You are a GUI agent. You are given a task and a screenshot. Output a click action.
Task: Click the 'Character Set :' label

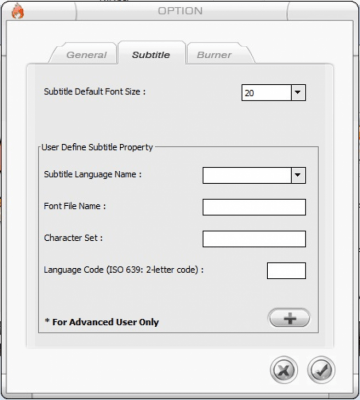click(x=73, y=238)
